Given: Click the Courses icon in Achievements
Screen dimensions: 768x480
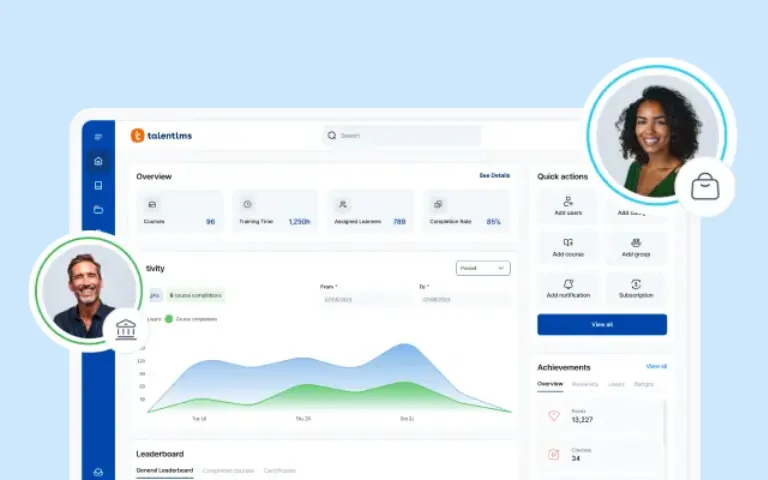Looking at the screenshot, I should 554,454.
